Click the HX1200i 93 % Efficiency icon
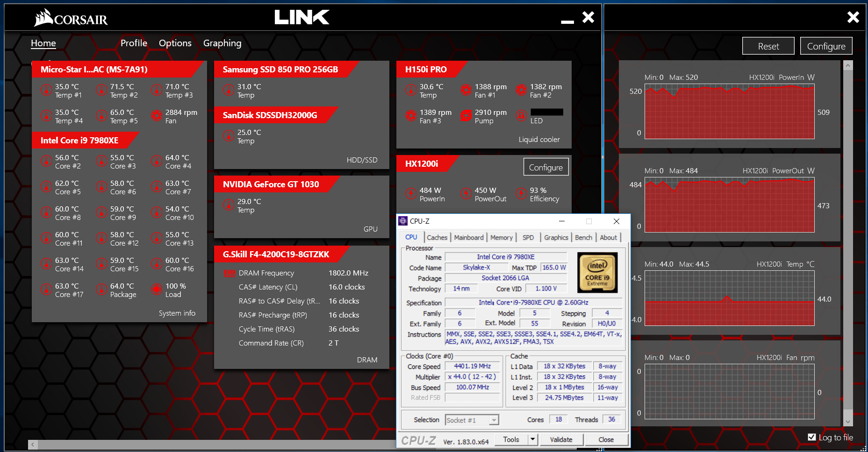868x452 pixels. (x=521, y=193)
